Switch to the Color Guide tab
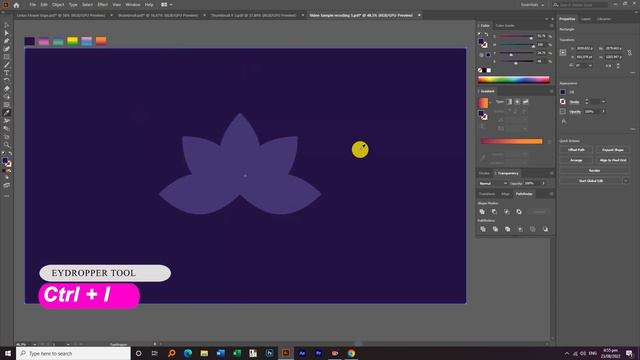The height and width of the screenshot is (360, 640). (505, 26)
